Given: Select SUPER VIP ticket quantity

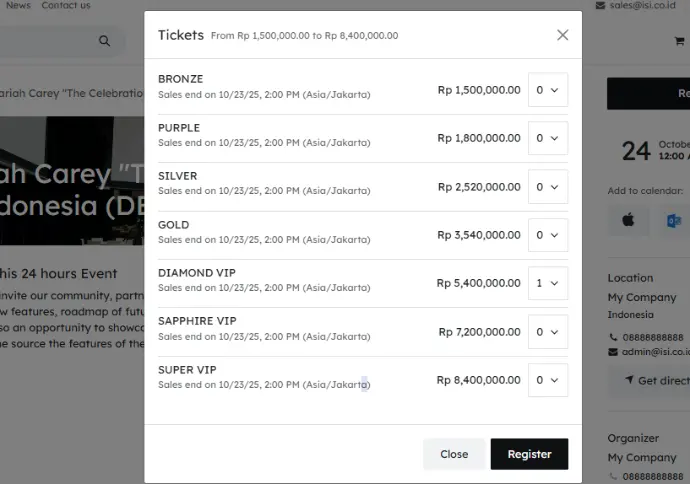Looking at the screenshot, I should tap(547, 380).
